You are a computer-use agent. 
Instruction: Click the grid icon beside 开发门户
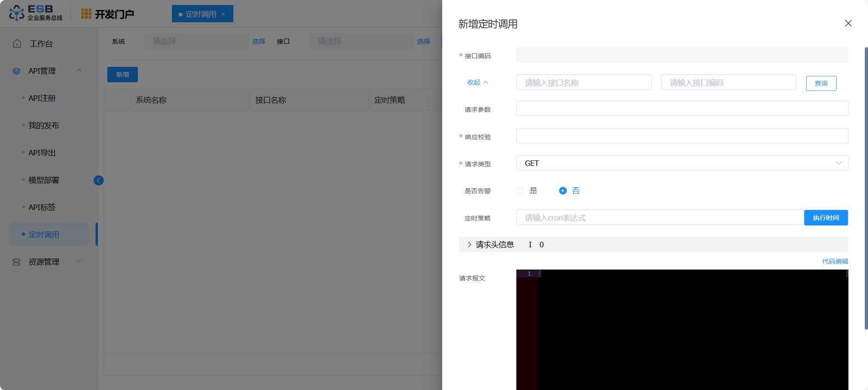(86, 14)
